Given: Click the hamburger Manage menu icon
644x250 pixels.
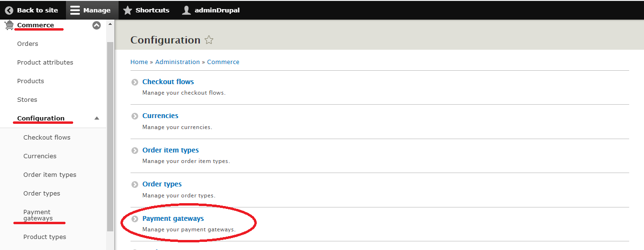Looking at the screenshot, I should 75,10.
